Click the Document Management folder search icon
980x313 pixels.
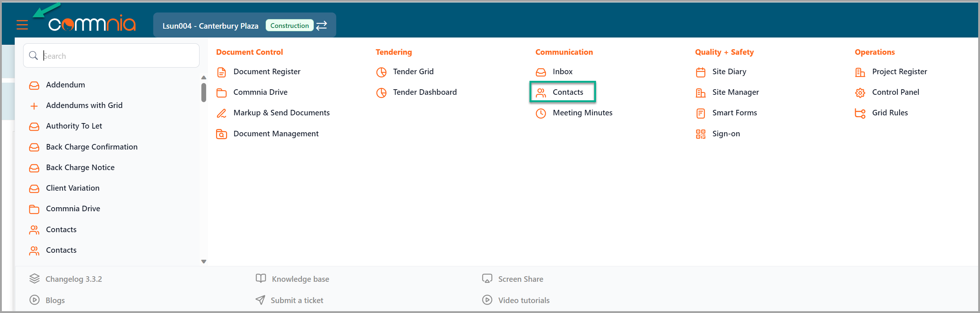click(x=222, y=134)
